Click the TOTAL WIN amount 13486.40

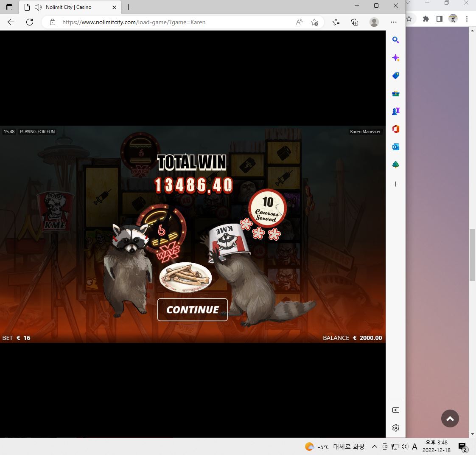tap(193, 185)
